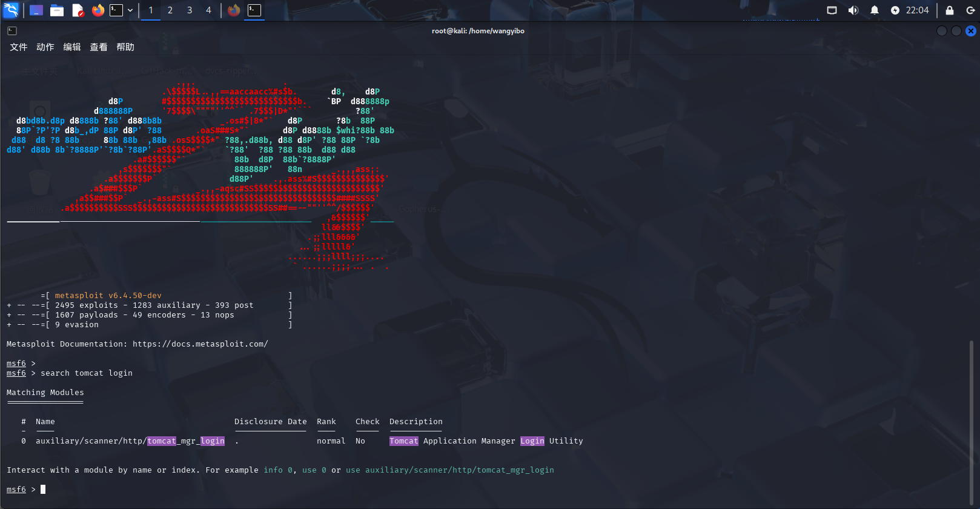
Task: Click the 'metasploit v6.4.50-dev' version text
Action: [x=108, y=296]
